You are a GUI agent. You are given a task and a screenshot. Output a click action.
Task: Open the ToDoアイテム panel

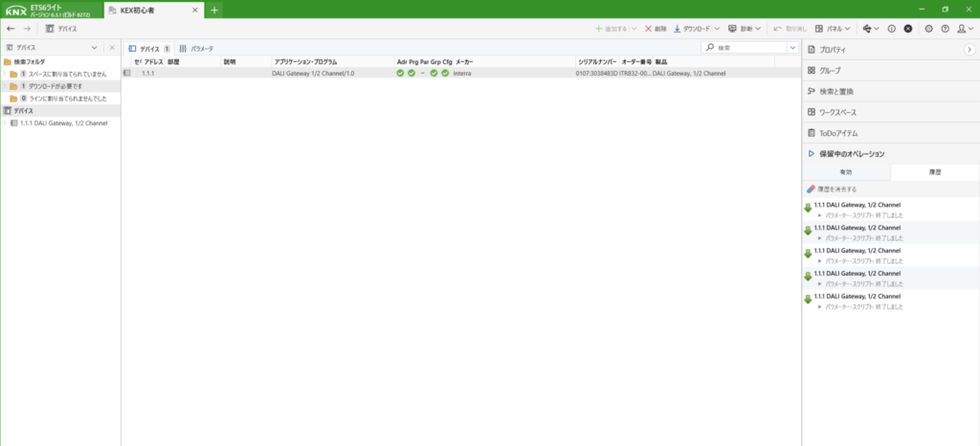pyautogui.click(x=838, y=133)
